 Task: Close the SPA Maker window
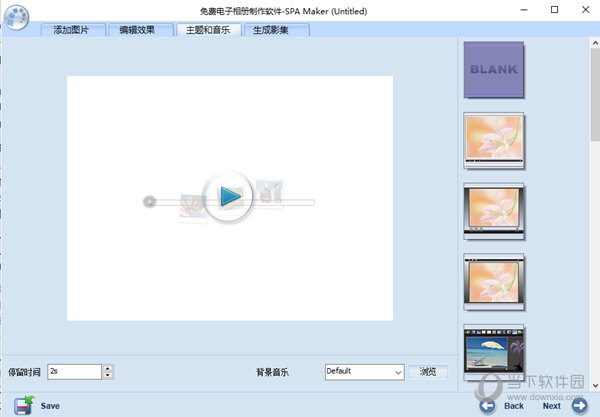[585, 10]
